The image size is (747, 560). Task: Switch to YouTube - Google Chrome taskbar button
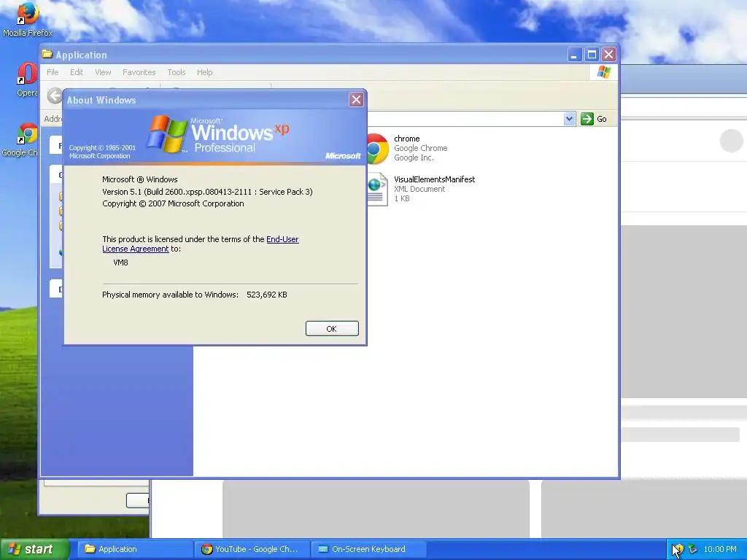252,549
